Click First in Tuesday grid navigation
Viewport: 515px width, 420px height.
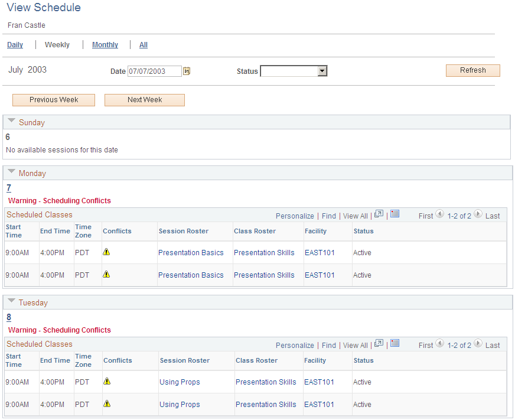(426, 346)
